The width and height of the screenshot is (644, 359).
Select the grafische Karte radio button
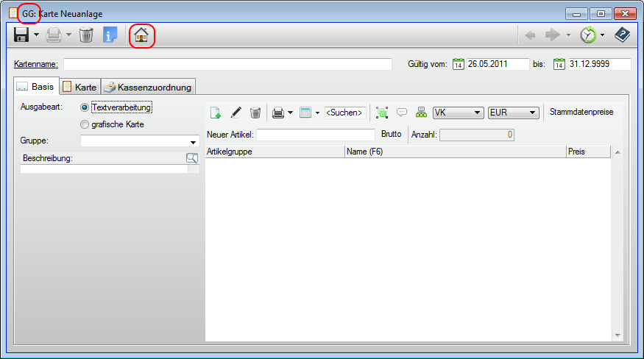[x=85, y=124]
